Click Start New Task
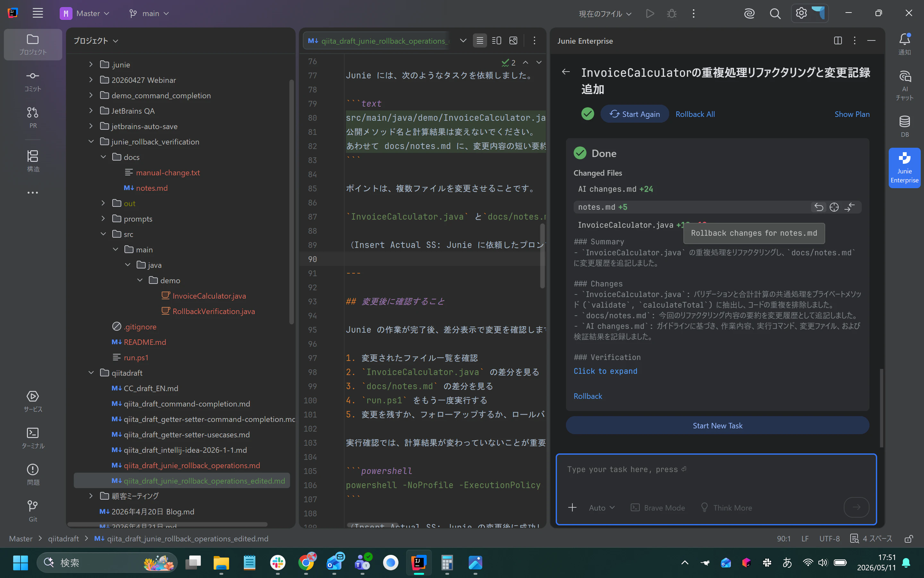This screenshot has height=578, width=924. [x=717, y=425]
